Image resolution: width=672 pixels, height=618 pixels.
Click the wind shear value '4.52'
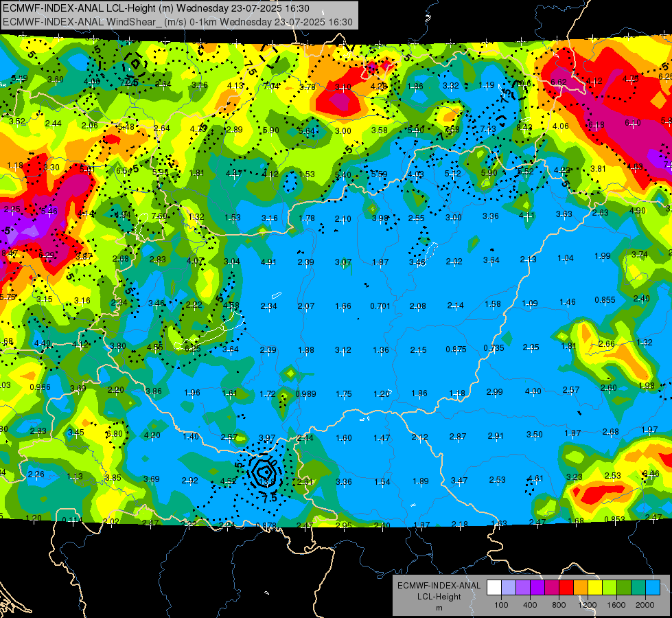[x=228, y=481]
